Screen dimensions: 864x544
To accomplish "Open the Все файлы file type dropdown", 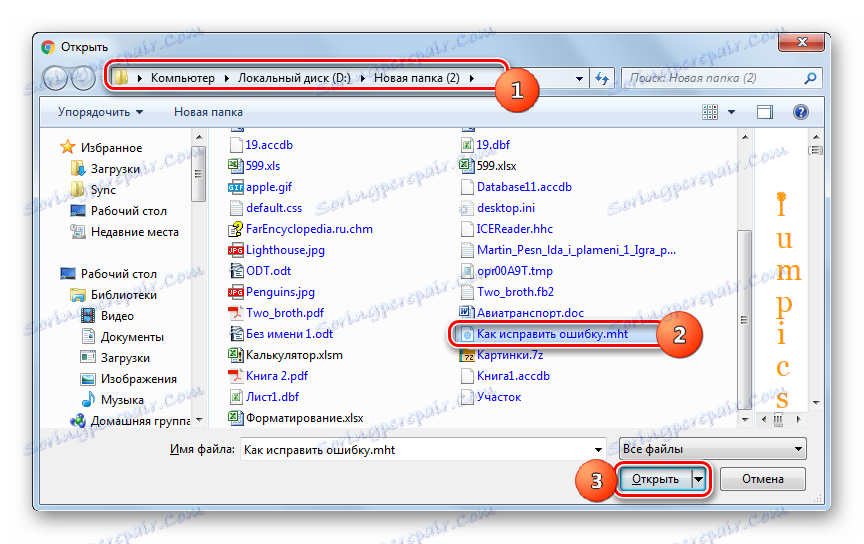I will [712, 449].
